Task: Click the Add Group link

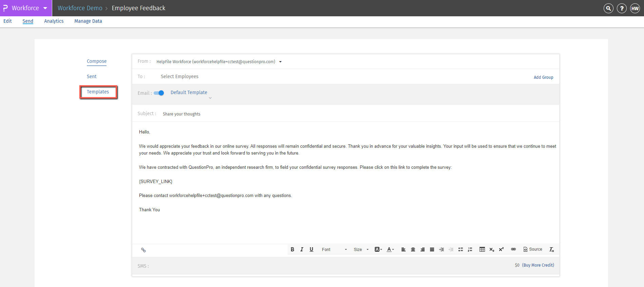Action: [543, 77]
